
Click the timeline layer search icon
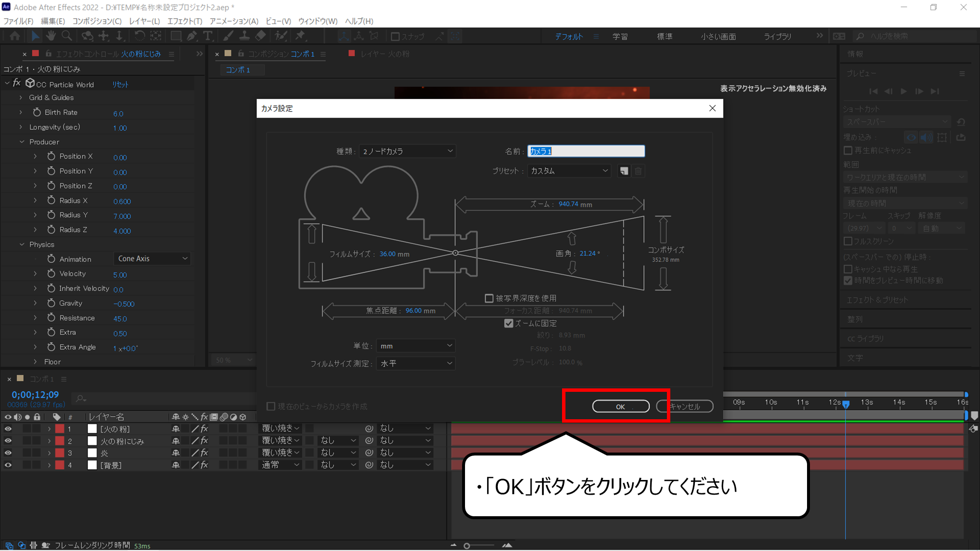click(x=81, y=399)
